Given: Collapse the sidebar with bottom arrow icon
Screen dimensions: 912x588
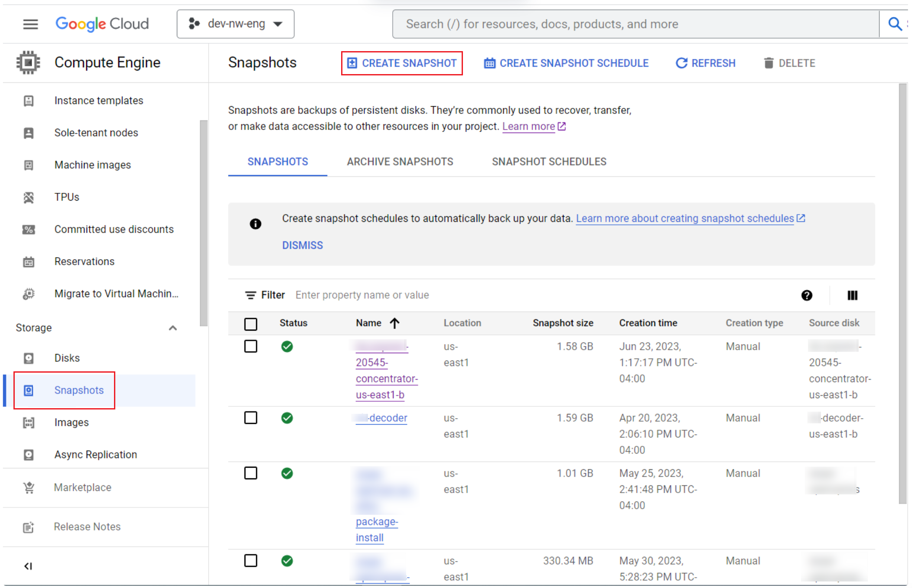Looking at the screenshot, I should (x=28, y=566).
